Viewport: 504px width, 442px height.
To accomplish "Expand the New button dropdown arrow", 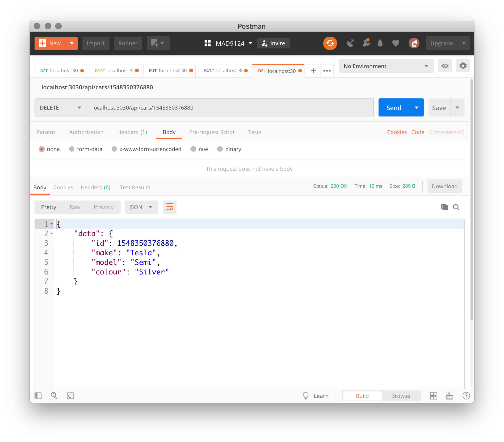I will (x=72, y=43).
